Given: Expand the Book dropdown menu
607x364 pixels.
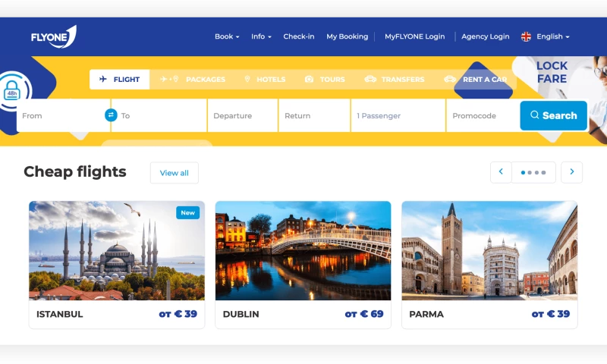Looking at the screenshot, I should pos(226,36).
